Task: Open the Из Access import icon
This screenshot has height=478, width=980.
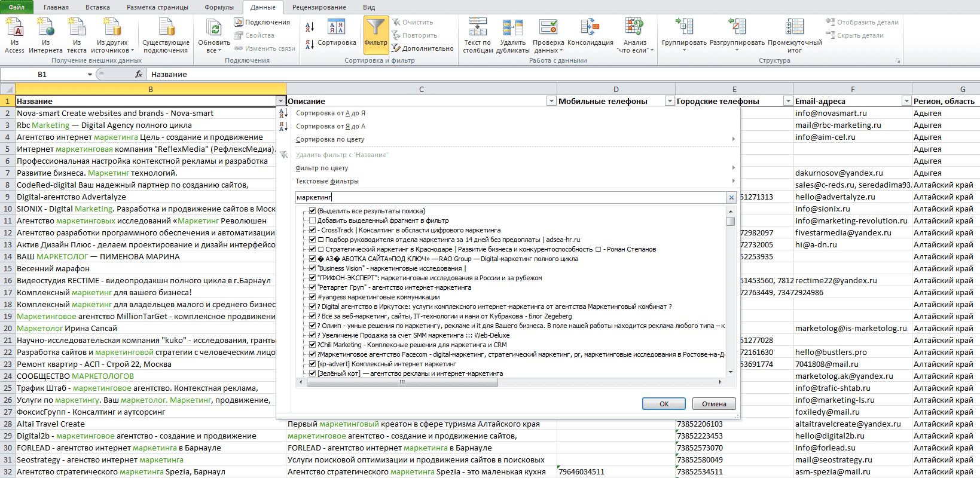Action: coord(14,27)
